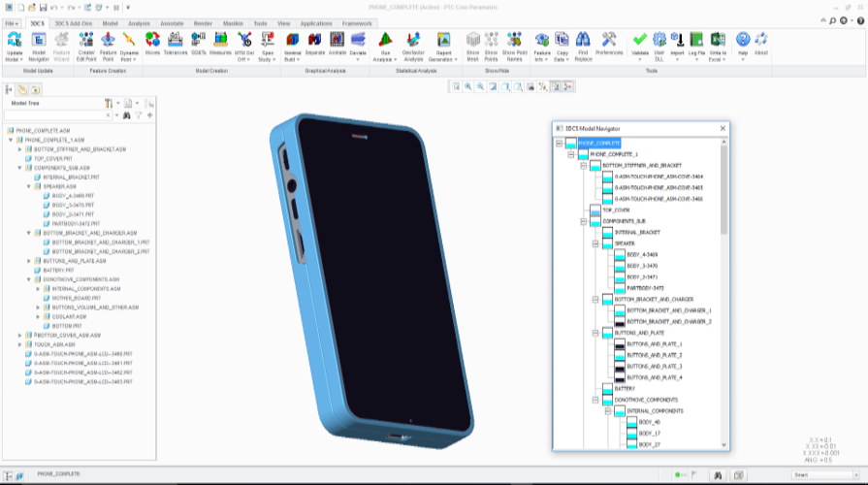Open Find Replace tool

pyautogui.click(x=583, y=40)
